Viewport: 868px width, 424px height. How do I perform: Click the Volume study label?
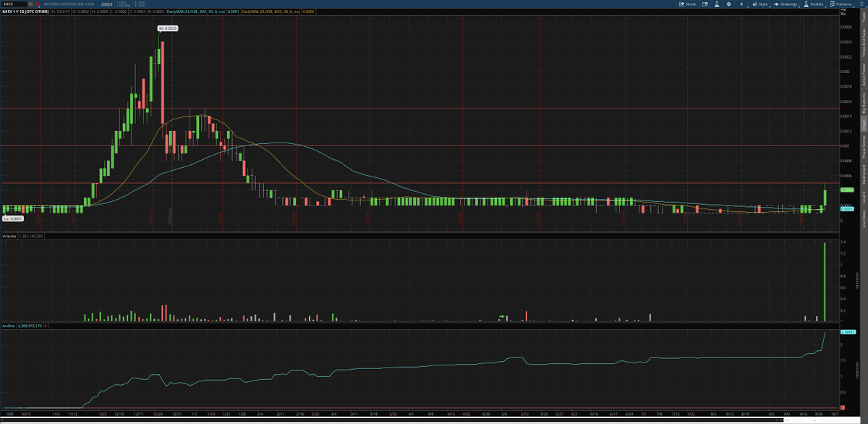(9, 237)
